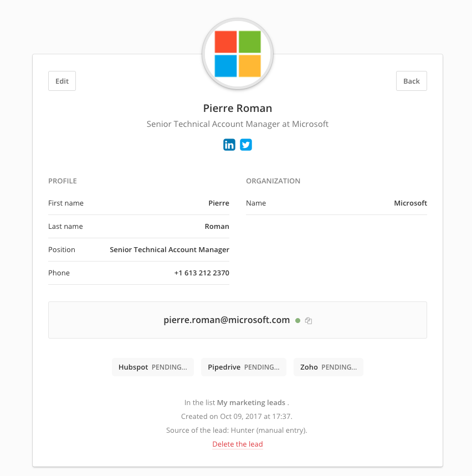This screenshot has width=472, height=476.
Task: Open Pierre Roman's LinkedIn profile icon
Action: [229, 145]
